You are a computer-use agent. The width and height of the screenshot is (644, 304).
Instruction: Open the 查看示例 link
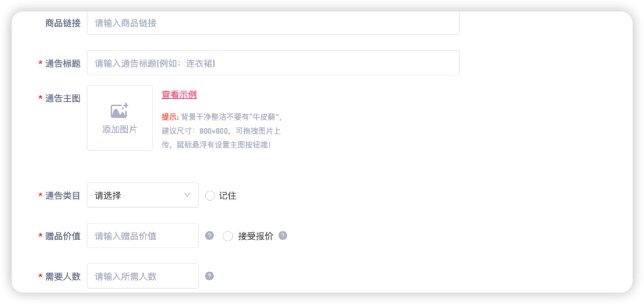(179, 95)
